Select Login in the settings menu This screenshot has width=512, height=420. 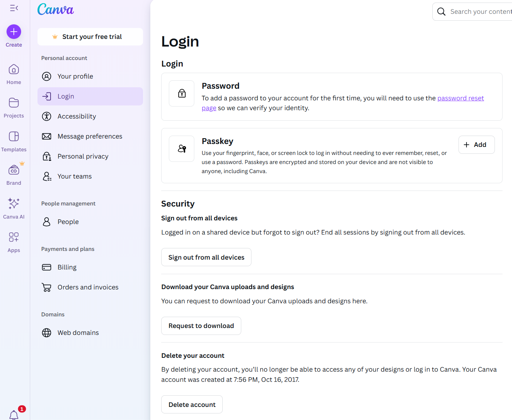tap(90, 96)
